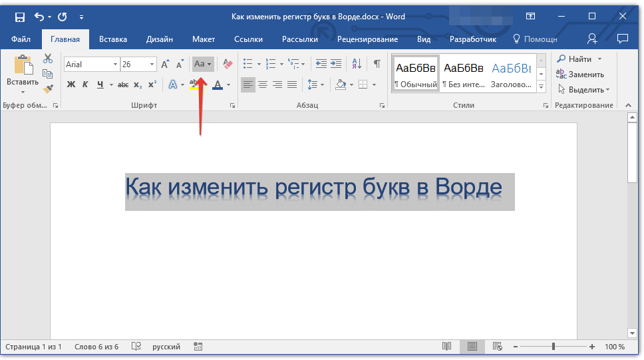Apply center paragraph alignment
Viewport: 644px width, 360px height.
(x=263, y=85)
